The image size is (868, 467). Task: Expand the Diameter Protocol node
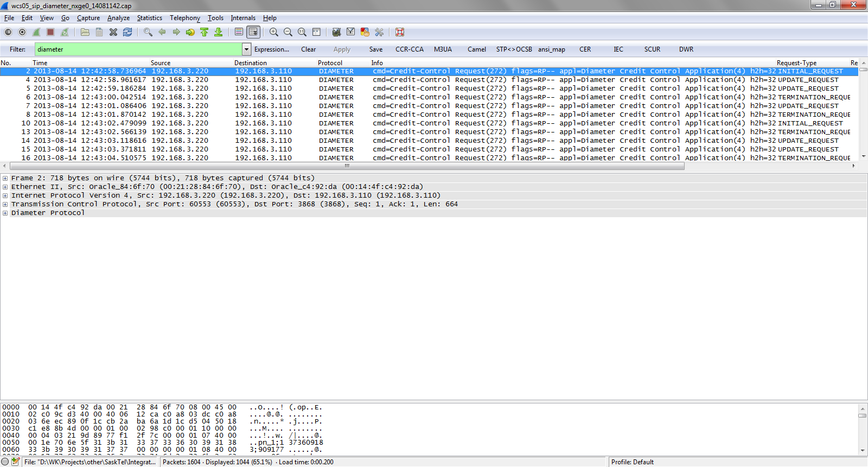(x=5, y=213)
